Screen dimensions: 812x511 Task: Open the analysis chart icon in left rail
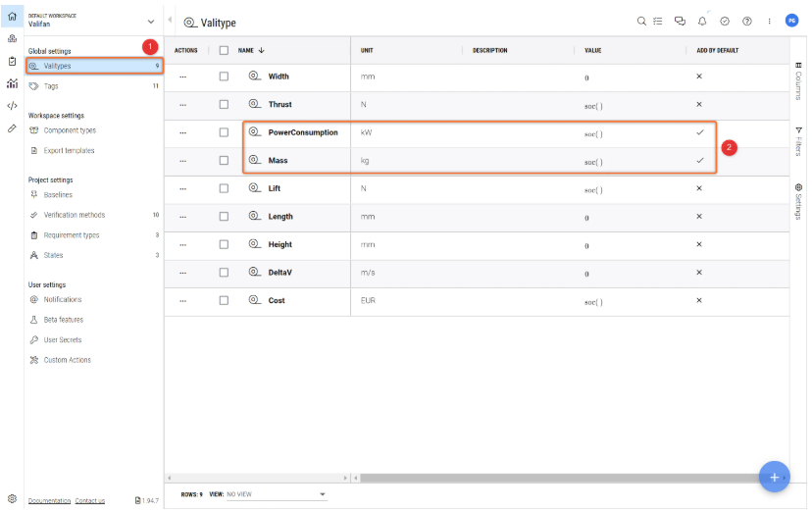(12, 83)
